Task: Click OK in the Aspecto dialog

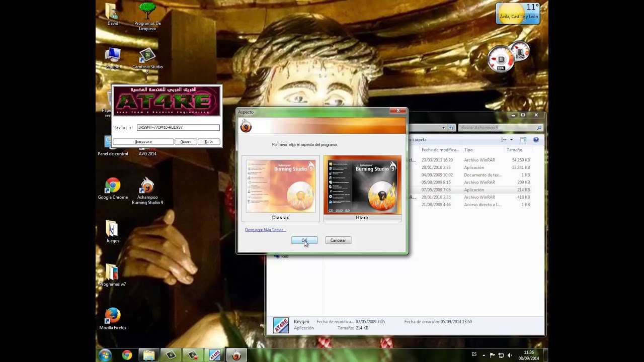Action: tap(304, 240)
